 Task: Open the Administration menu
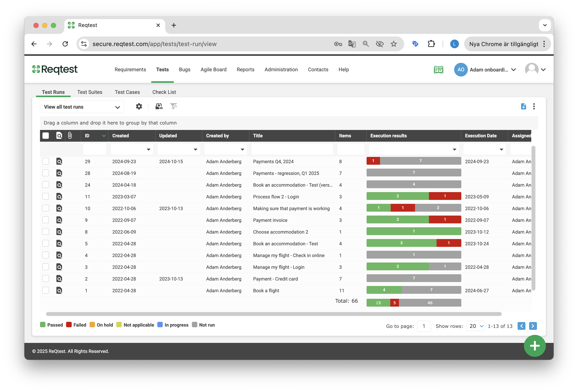281,70
